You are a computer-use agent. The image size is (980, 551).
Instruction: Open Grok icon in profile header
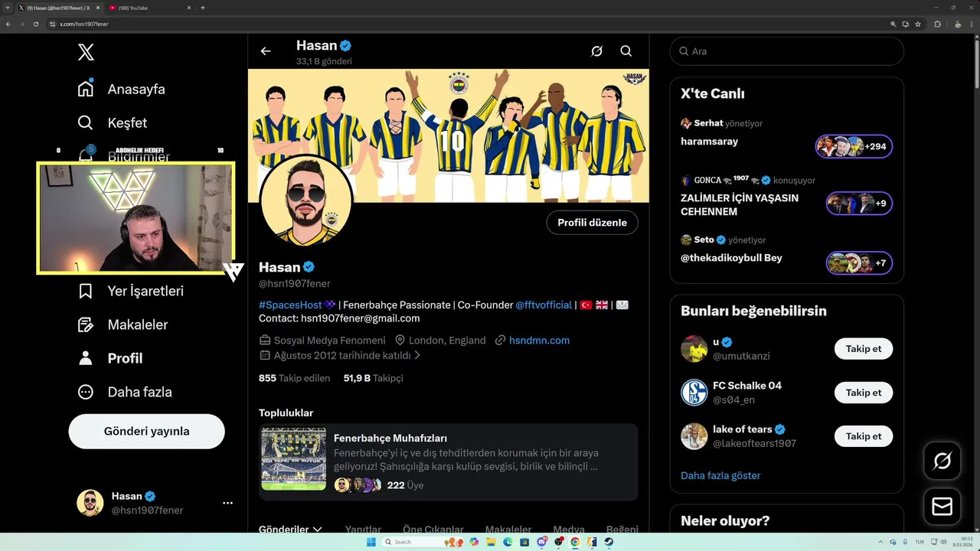pyautogui.click(x=596, y=51)
